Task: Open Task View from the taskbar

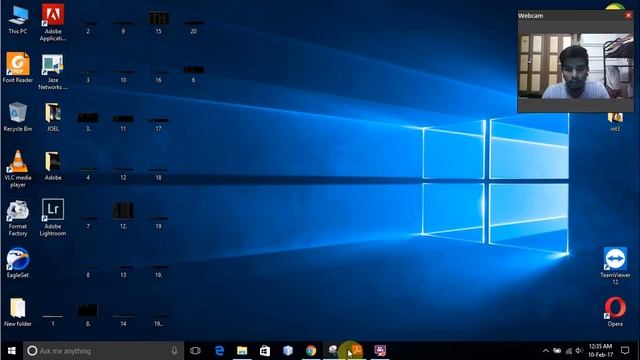Action: (x=195, y=351)
